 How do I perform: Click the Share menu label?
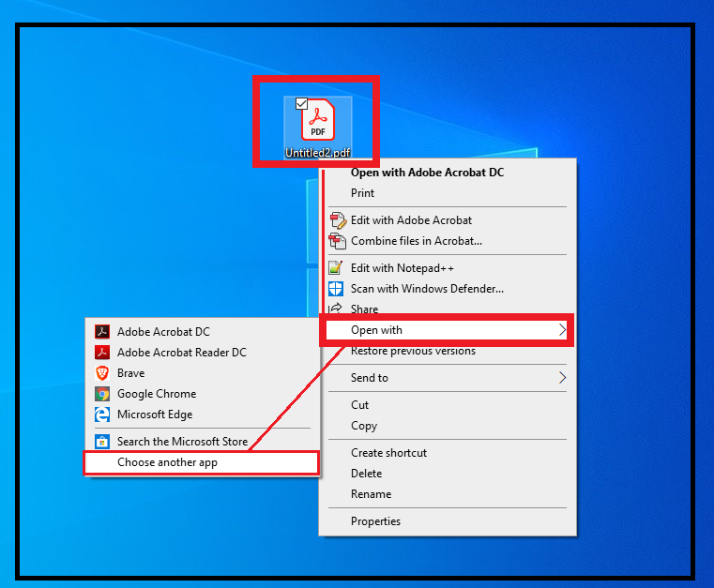pos(364,309)
